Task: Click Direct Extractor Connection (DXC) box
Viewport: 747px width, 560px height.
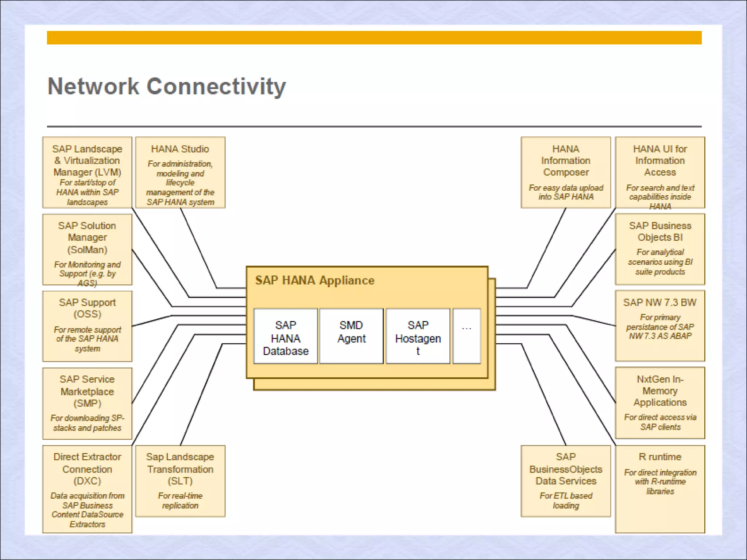Action: (87, 489)
